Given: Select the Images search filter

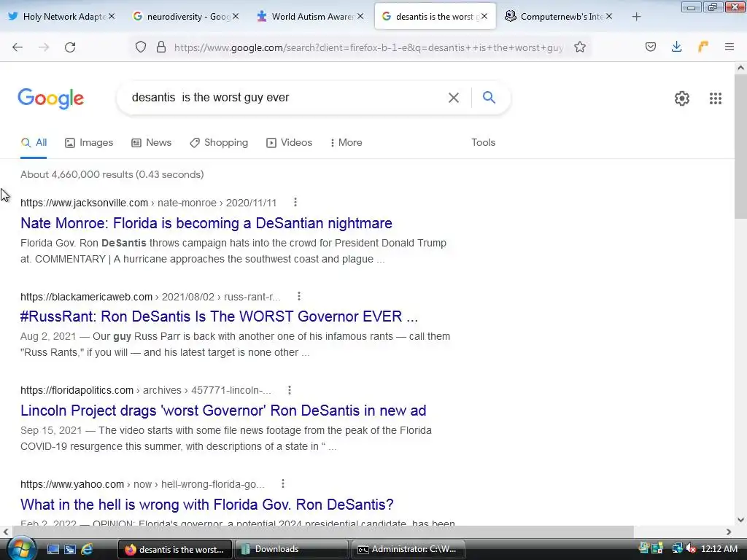Looking at the screenshot, I should click(x=89, y=142).
